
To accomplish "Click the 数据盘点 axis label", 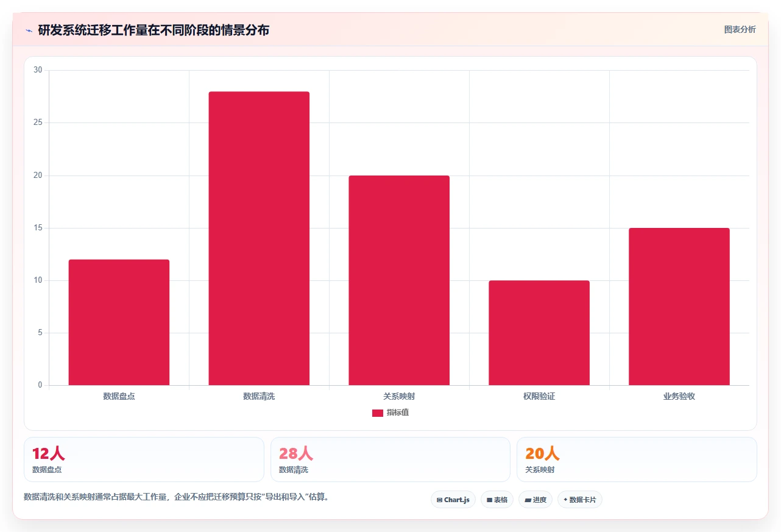I will [x=119, y=396].
